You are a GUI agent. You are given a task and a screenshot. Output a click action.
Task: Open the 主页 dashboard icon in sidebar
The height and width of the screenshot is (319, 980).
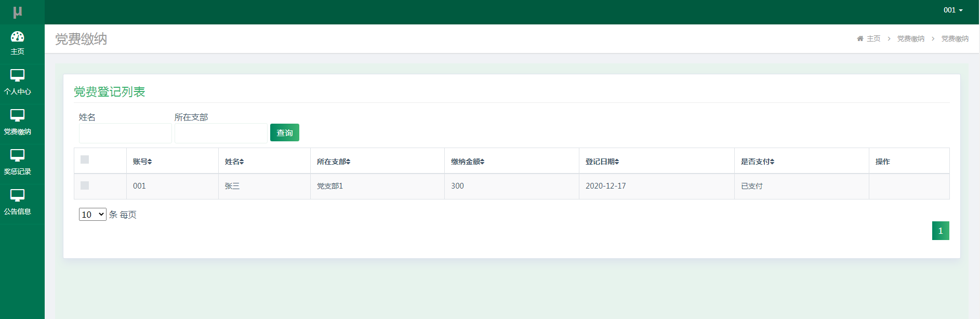coord(18,36)
